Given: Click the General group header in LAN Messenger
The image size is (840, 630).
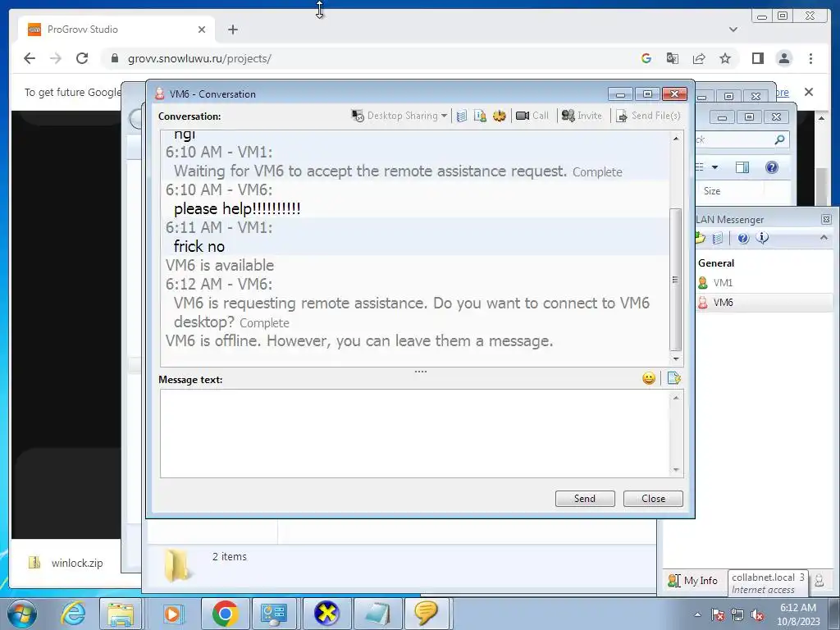Looking at the screenshot, I should 715,263.
